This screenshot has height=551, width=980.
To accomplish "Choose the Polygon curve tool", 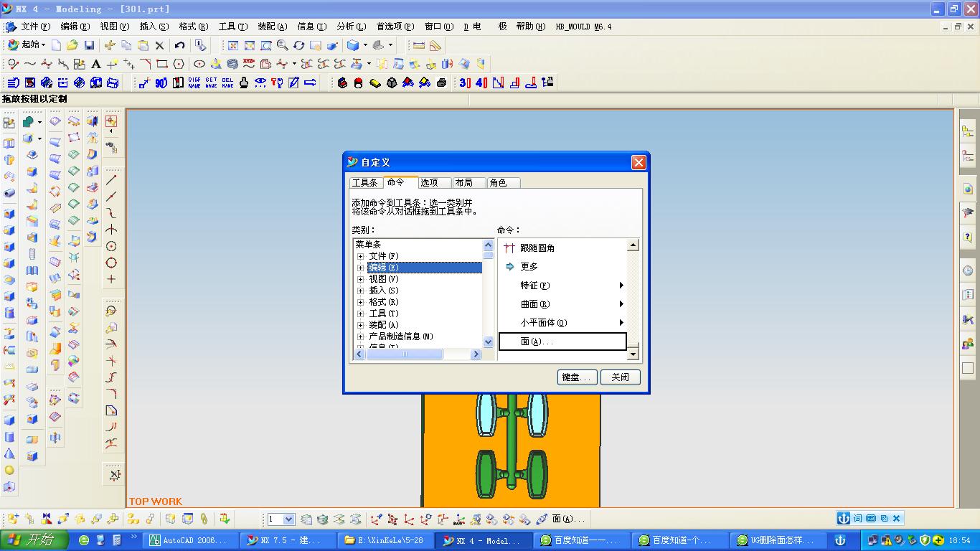I will point(179,64).
